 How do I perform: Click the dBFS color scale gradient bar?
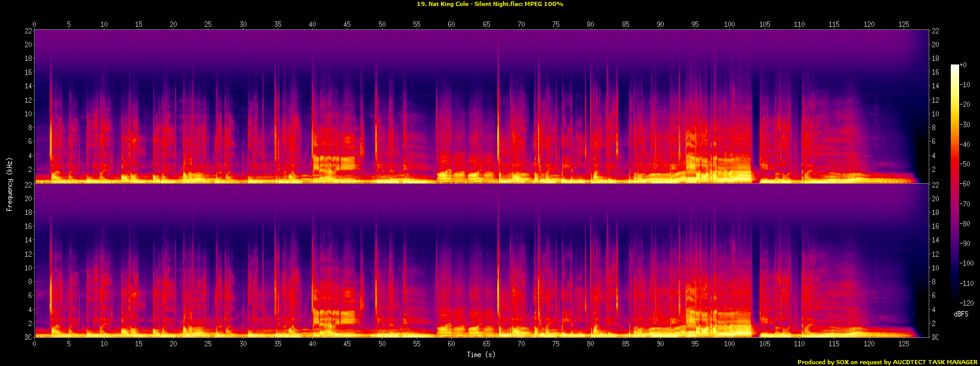pos(954,184)
